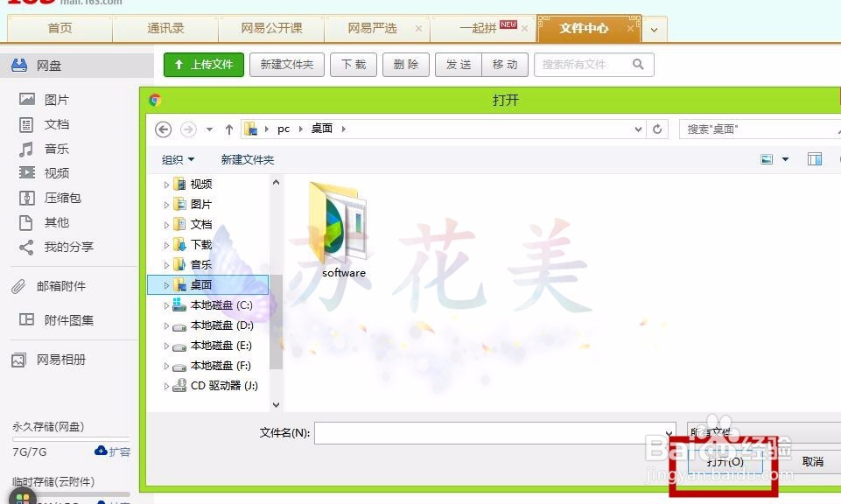Click the 扩容 cloud upgrade link
The height and width of the screenshot is (504, 841).
point(113,451)
